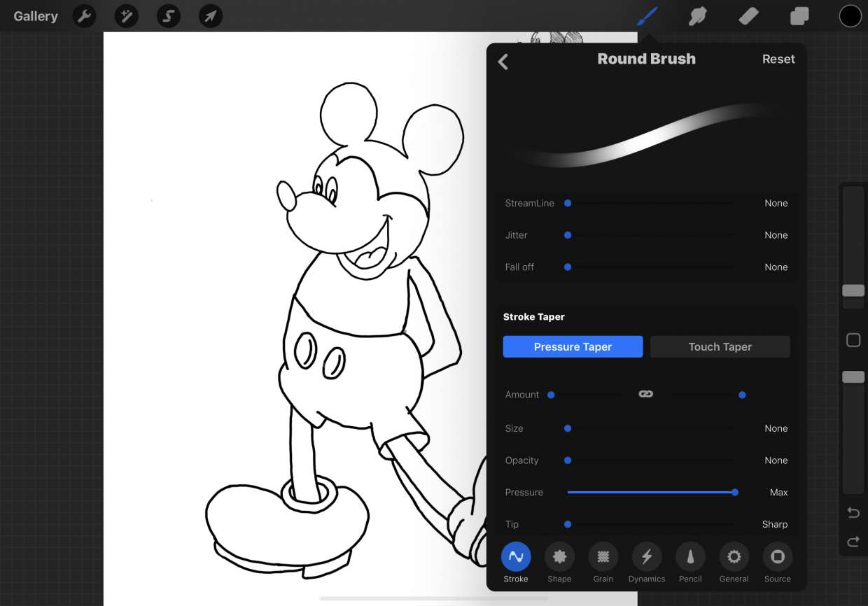Go back from Round Brush settings
Viewport: 868px width, 606px height.
pyautogui.click(x=503, y=62)
